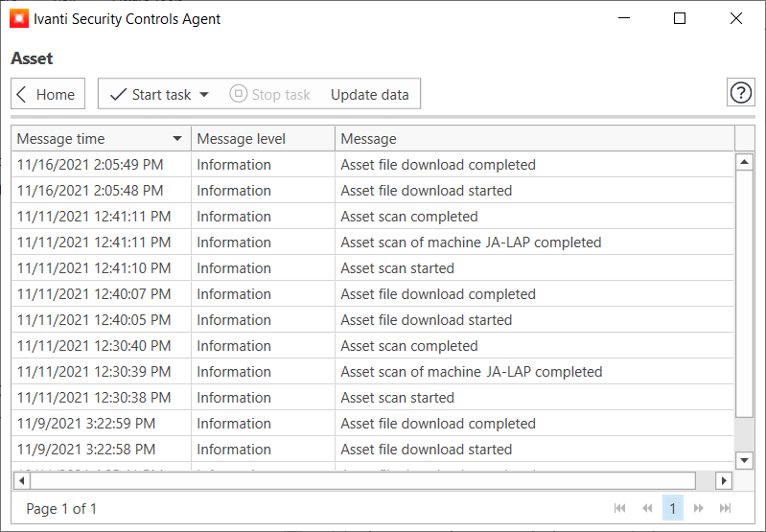Close the Ivanti agent window
766x532 pixels.
coord(736,18)
